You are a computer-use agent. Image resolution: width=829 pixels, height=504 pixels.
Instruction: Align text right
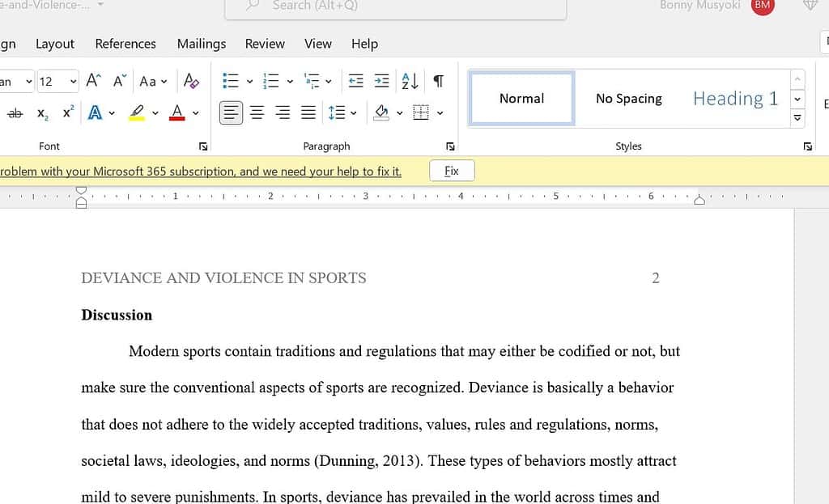pos(283,112)
